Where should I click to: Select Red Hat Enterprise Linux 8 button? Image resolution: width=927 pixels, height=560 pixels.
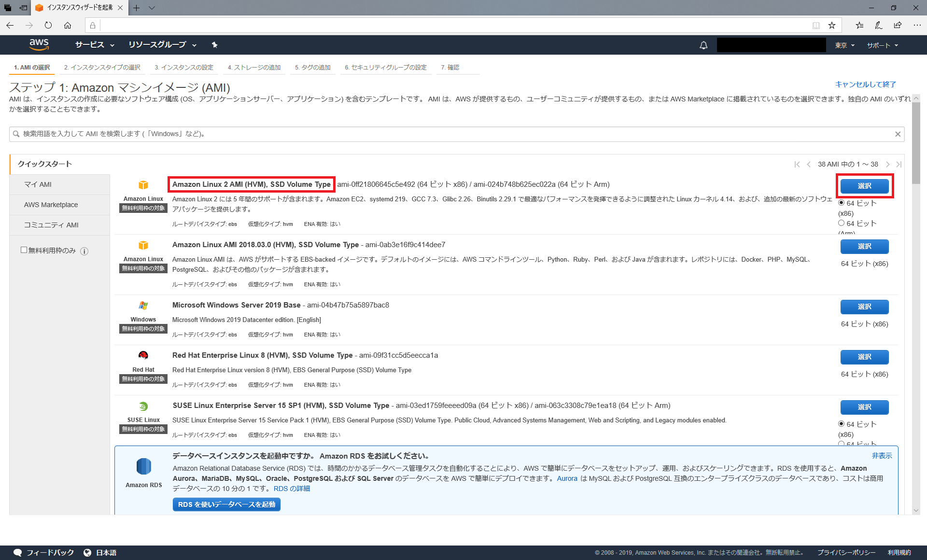(864, 357)
